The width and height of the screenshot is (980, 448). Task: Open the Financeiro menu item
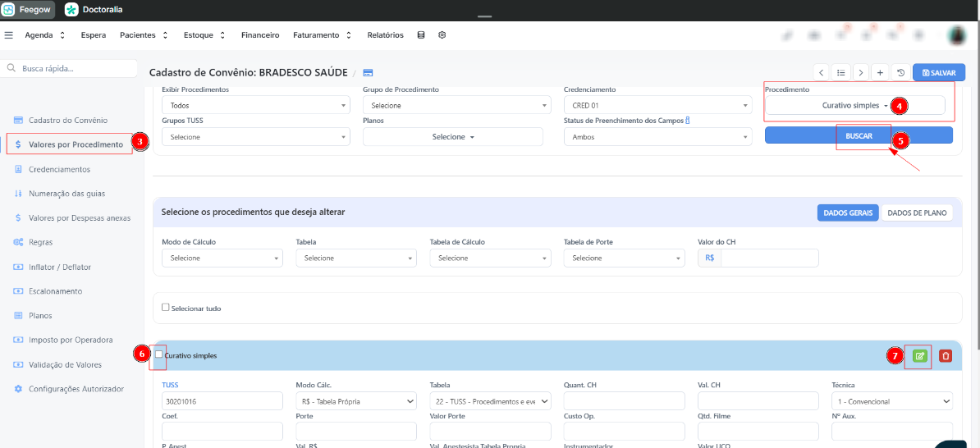pos(260,35)
